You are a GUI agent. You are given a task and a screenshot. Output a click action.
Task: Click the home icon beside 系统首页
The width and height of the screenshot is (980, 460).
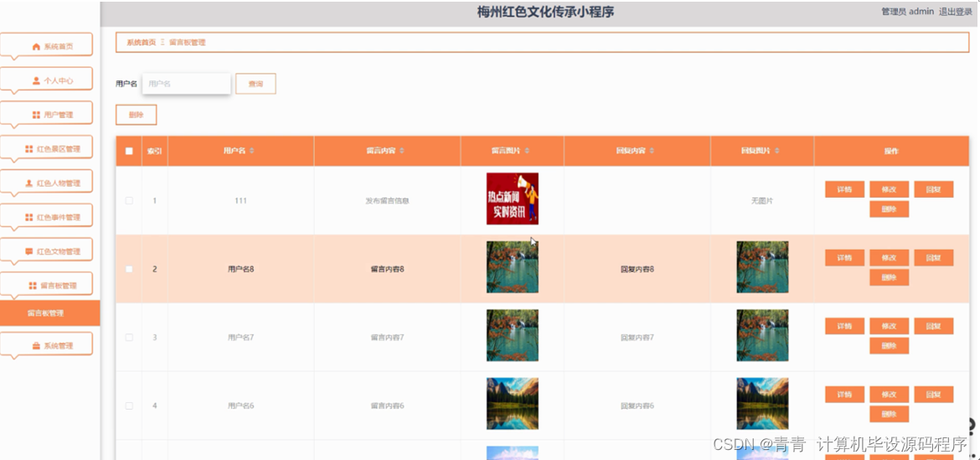pos(36,47)
